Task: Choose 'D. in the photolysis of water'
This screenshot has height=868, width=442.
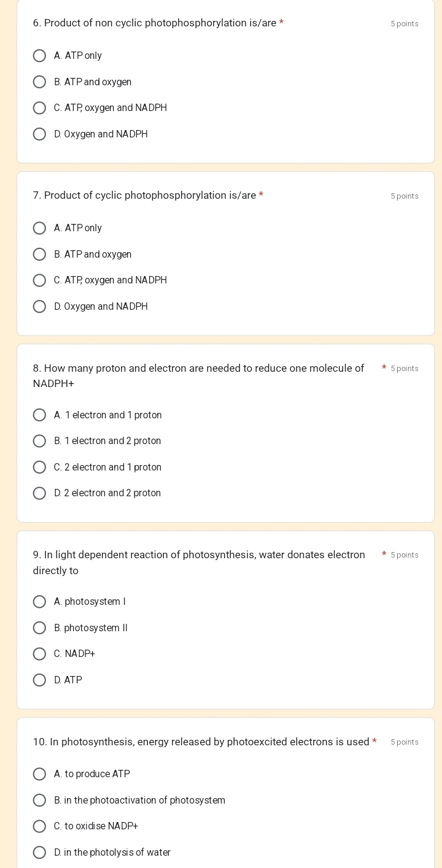Action: 39,853
